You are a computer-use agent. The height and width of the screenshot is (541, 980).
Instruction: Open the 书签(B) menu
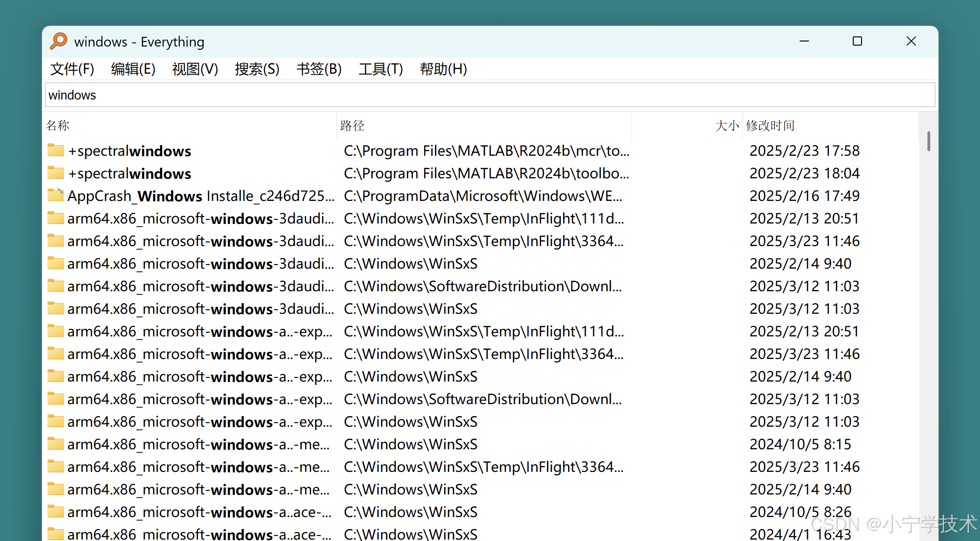point(319,69)
